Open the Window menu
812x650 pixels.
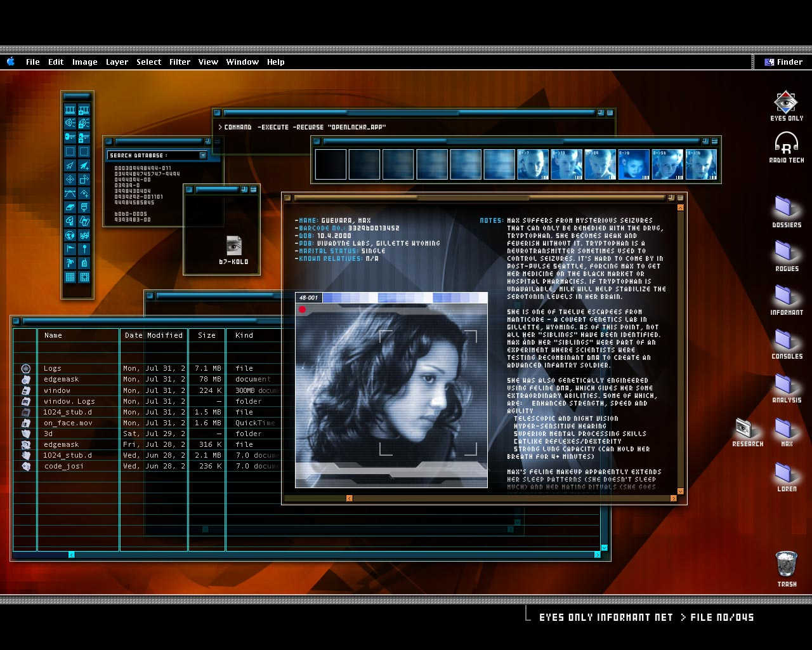(x=242, y=62)
